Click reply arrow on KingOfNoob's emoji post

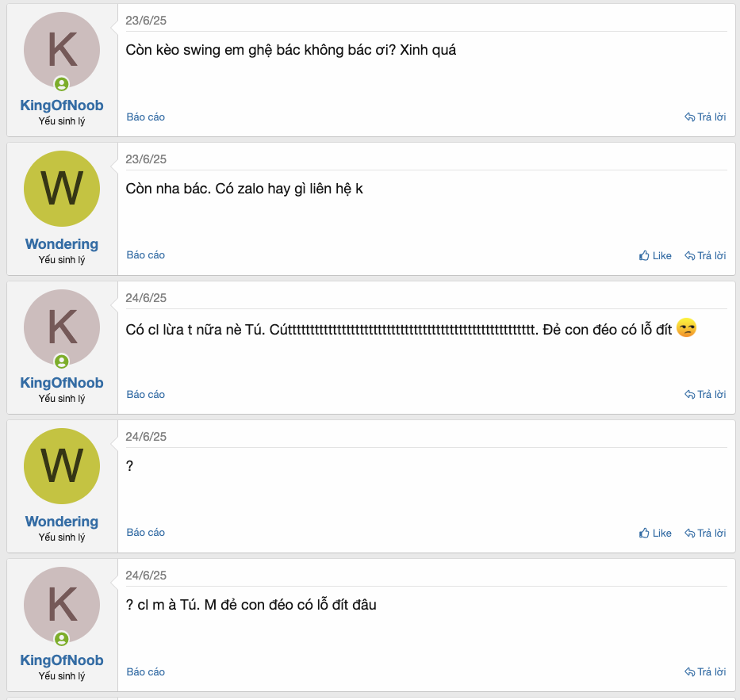click(x=705, y=394)
